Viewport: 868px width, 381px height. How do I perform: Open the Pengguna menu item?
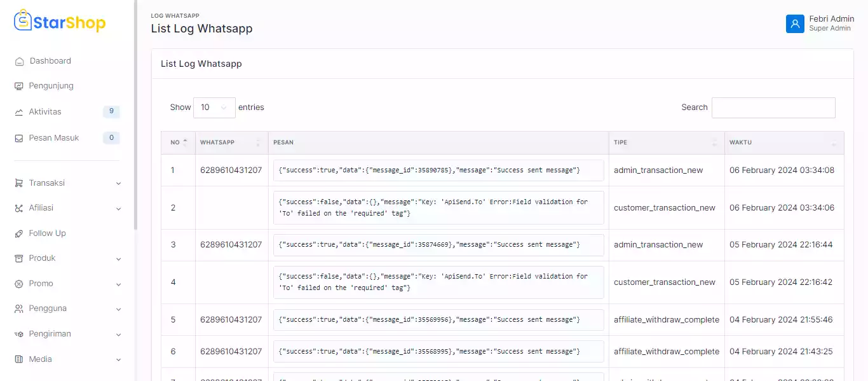click(48, 308)
